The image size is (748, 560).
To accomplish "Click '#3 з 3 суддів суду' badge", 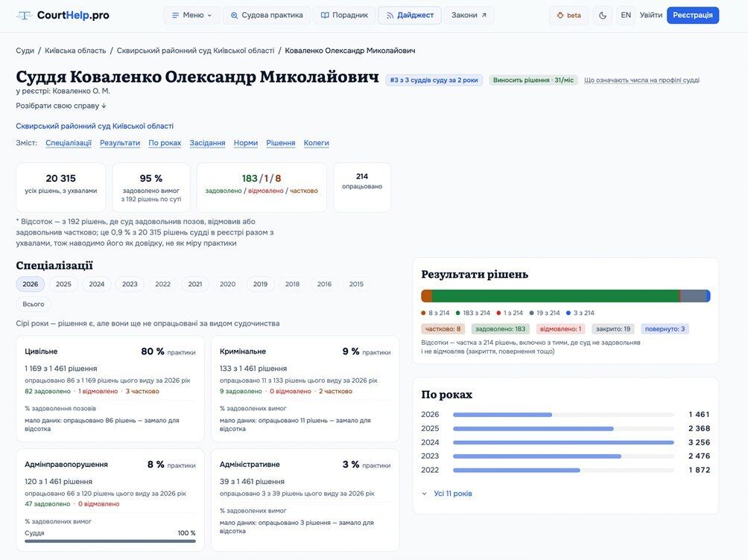I will point(434,80).
